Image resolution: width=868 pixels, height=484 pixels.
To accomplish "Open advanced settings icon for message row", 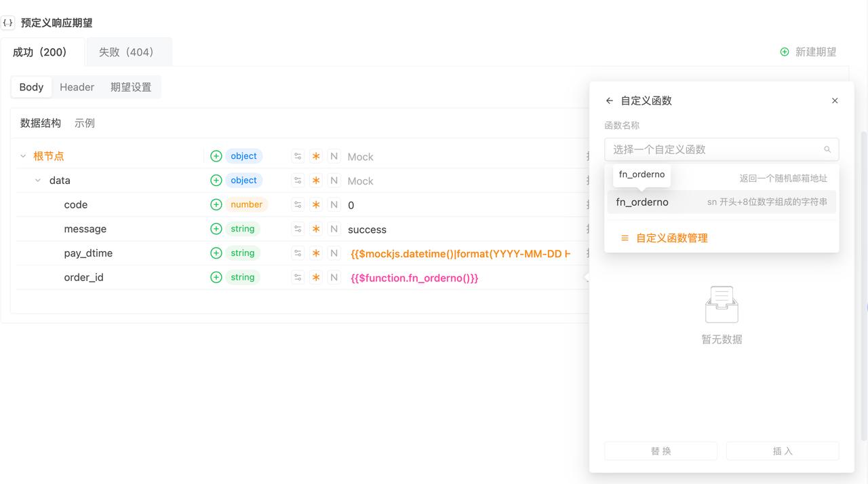I will (298, 229).
